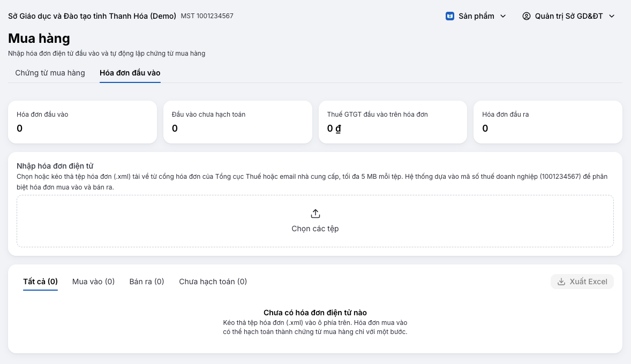Show the Tất cả (0) invoice filter tab
631x364 pixels.
click(x=40, y=282)
